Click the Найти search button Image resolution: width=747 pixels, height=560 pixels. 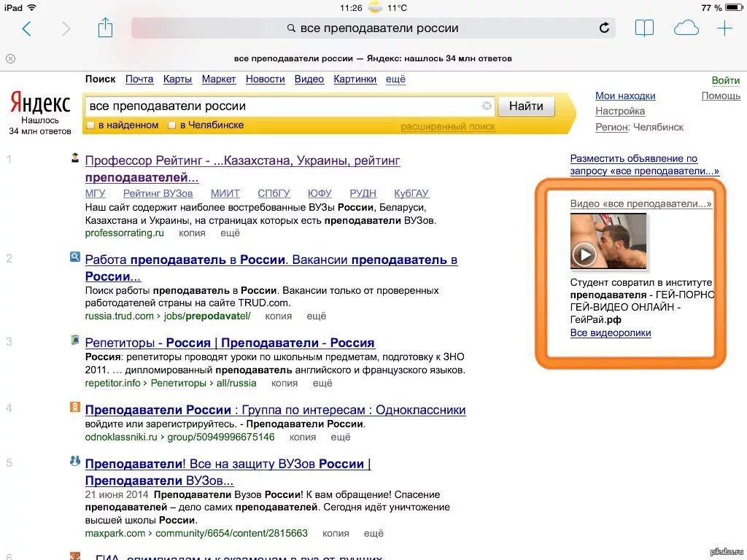[526, 106]
